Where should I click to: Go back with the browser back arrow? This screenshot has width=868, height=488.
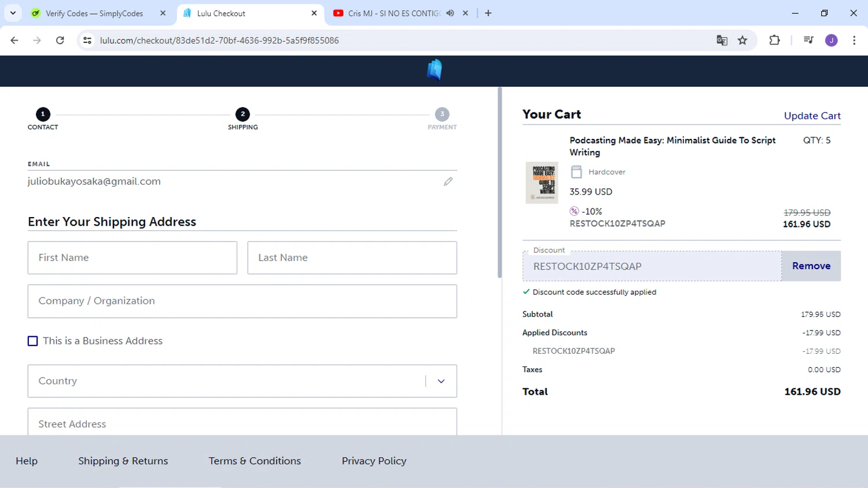tap(14, 41)
